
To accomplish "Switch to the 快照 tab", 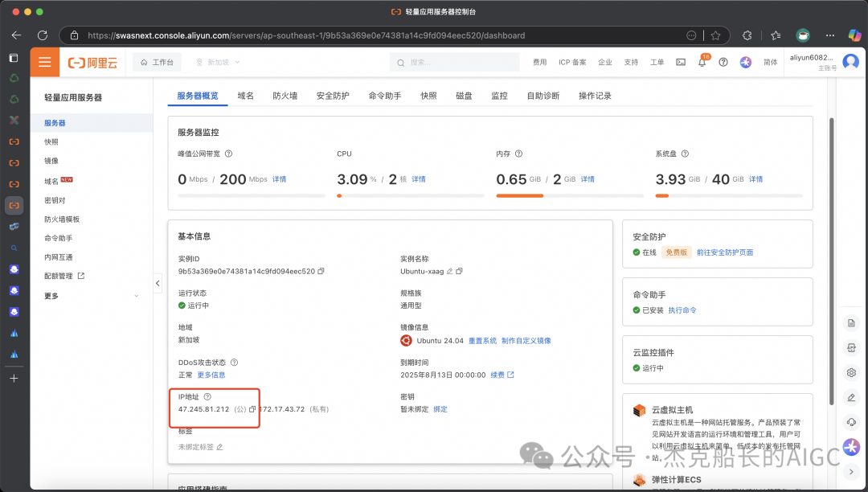I will pos(428,96).
